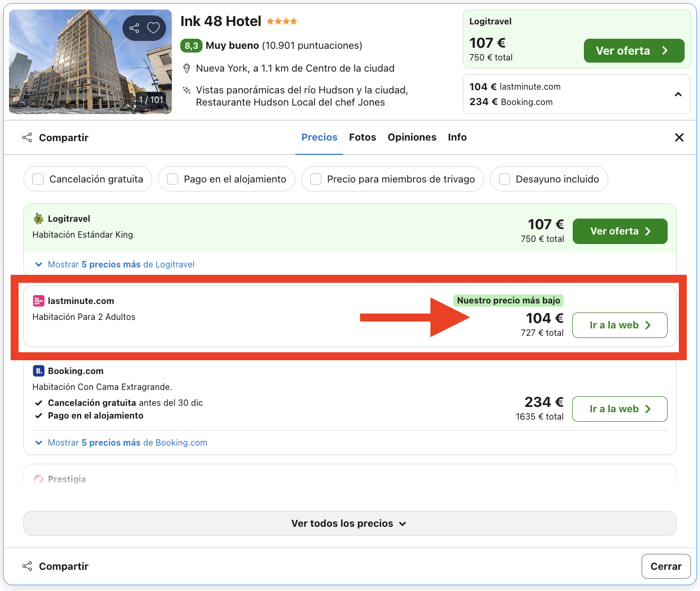Click the heart favorite icon on hotel photo
The width and height of the screenshot is (700, 591).
click(x=153, y=28)
